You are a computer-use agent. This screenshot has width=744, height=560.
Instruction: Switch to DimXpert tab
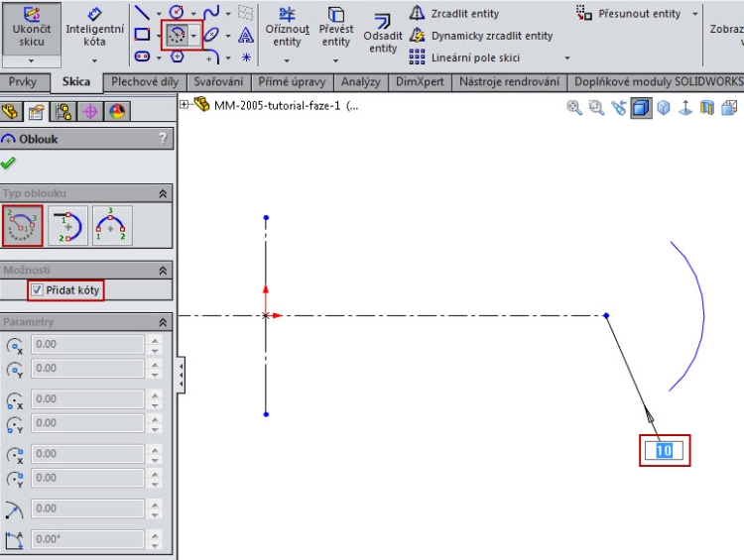coord(420,82)
